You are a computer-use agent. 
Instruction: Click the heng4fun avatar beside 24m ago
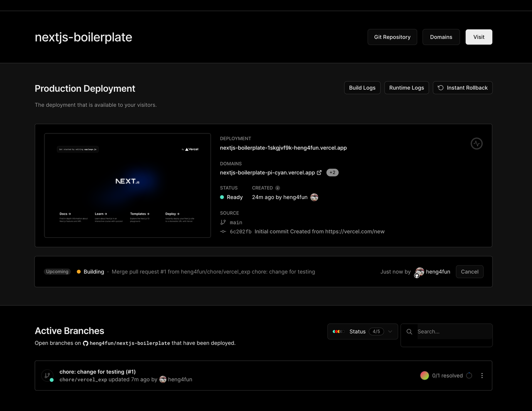click(x=314, y=197)
